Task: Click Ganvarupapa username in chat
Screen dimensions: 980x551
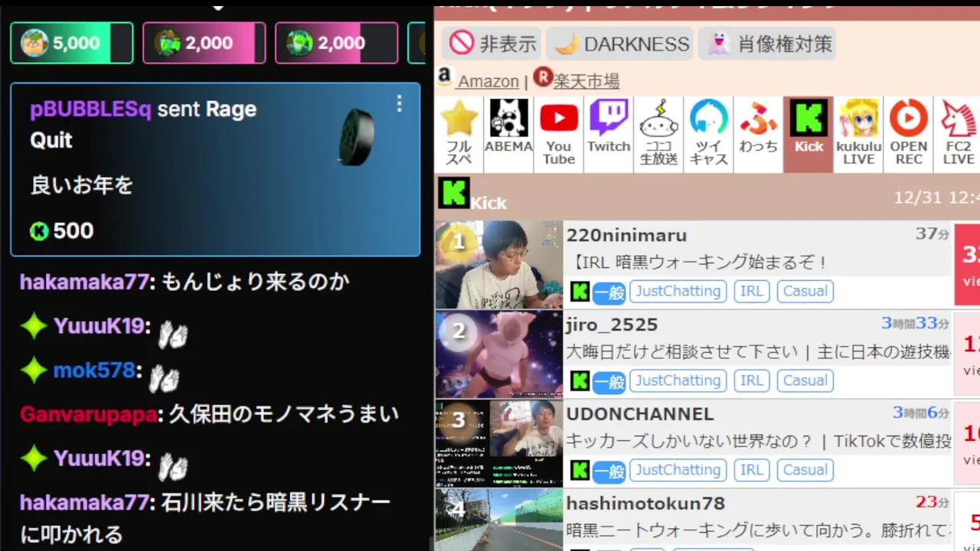Action: (x=89, y=415)
